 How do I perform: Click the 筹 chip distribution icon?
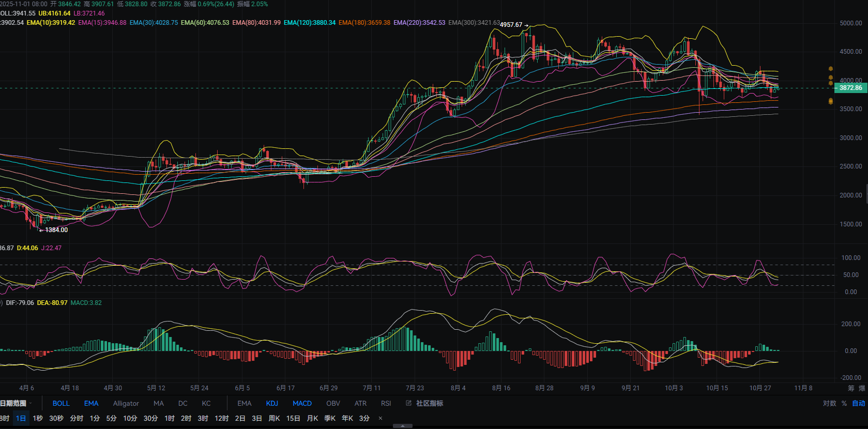[x=851, y=388]
